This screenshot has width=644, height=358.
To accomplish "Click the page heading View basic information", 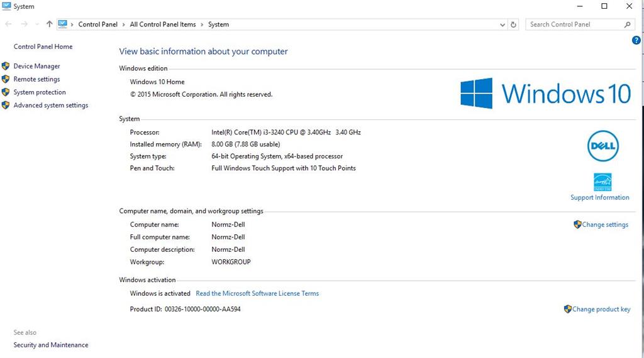I will pyautogui.click(x=203, y=52).
